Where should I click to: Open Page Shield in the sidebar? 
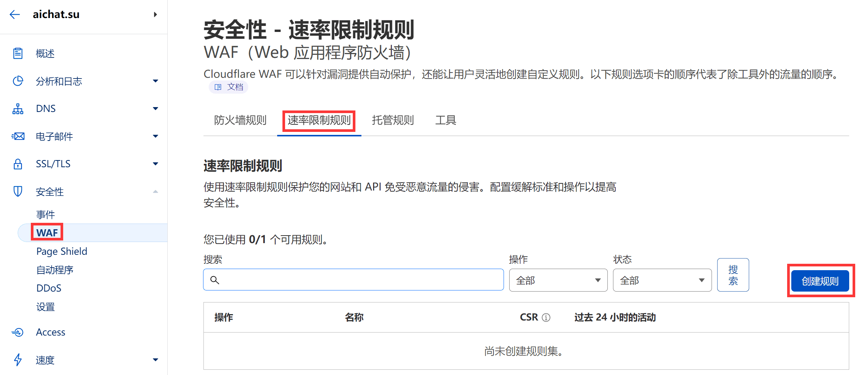[62, 251]
